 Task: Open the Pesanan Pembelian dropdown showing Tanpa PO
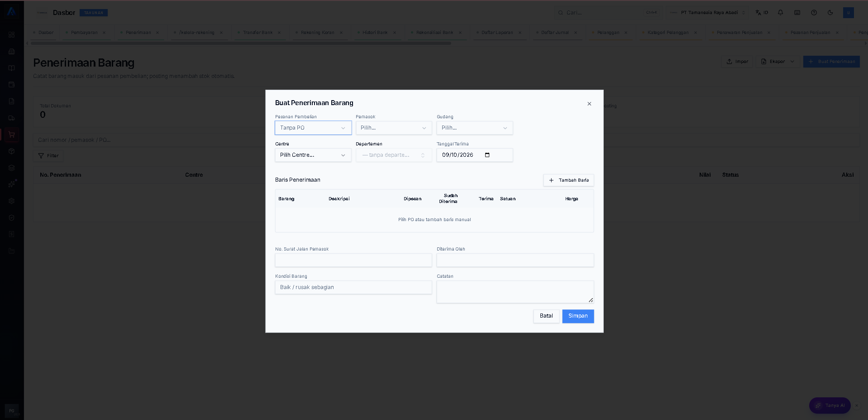(x=313, y=128)
